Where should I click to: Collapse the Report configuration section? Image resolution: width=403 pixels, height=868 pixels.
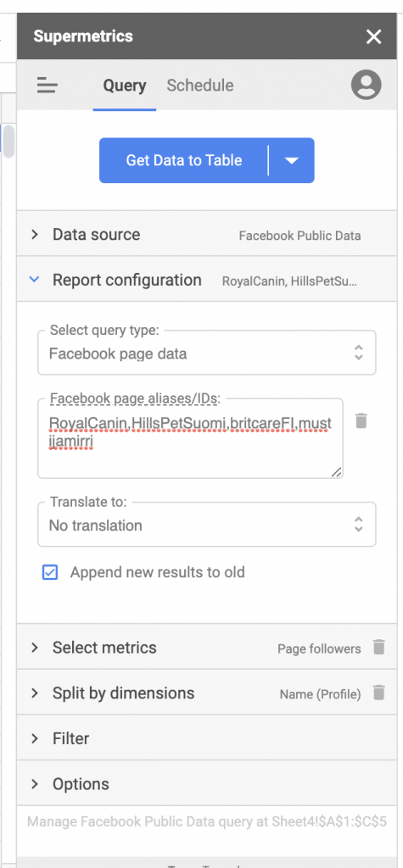click(207, 280)
